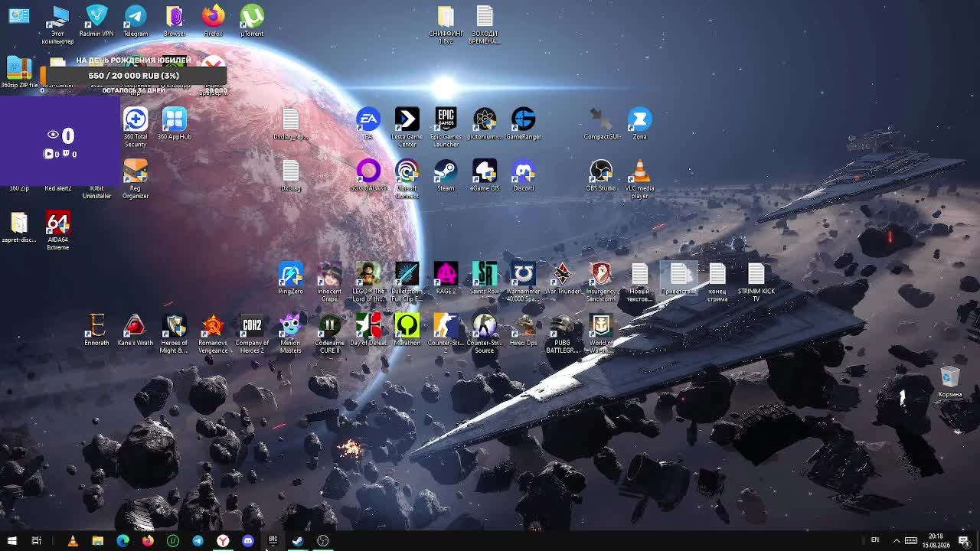
Task: Select the Insurgency Sandstorm icon
Action: coord(601,282)
